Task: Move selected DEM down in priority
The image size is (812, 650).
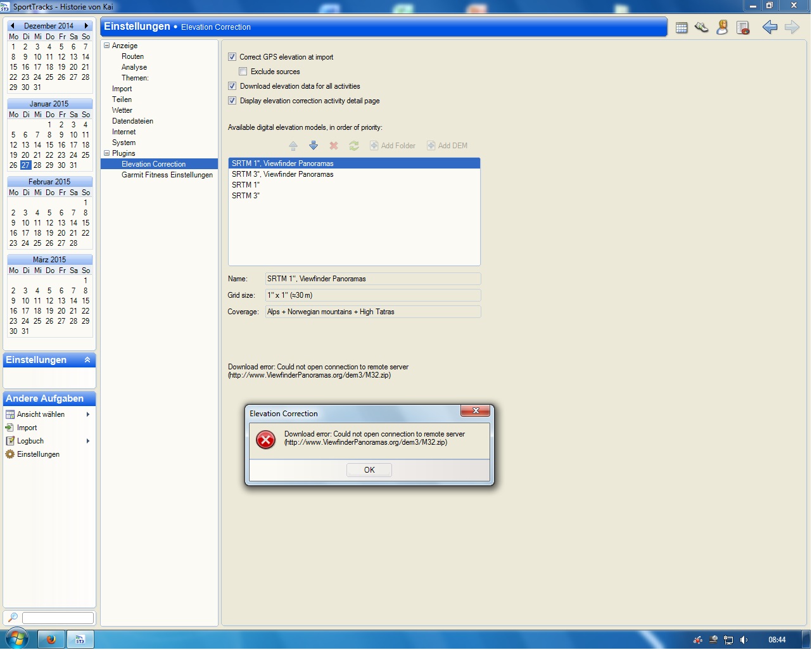Action: 314,146
